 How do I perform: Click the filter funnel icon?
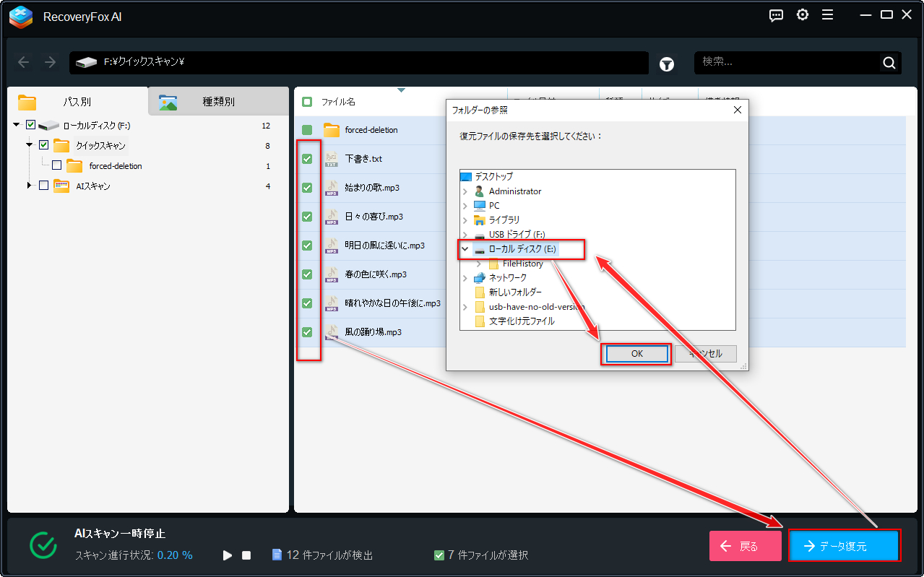667,64
